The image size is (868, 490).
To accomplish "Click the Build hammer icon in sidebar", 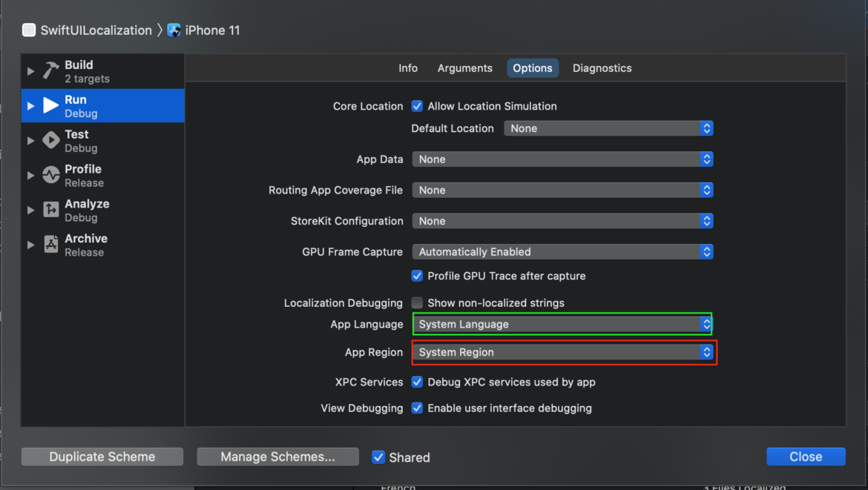I will tap(50, 71).
